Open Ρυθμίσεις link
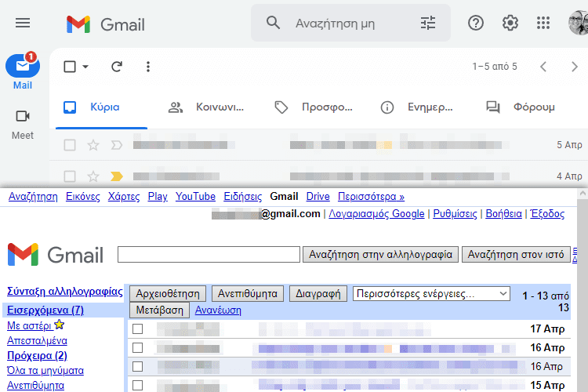This screenshot has height=392, width=588. [x=455, y=214]
